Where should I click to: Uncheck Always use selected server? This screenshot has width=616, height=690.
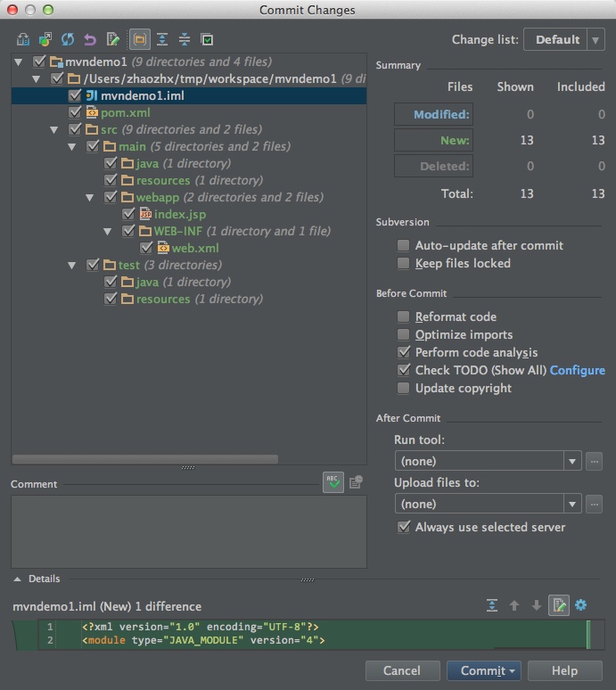pyautogui.click(x=404, y=527)
